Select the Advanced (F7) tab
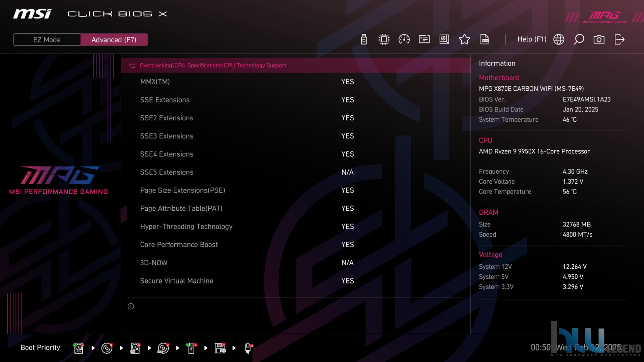Viewport: 644px width, 362px height. click(114, 40)
